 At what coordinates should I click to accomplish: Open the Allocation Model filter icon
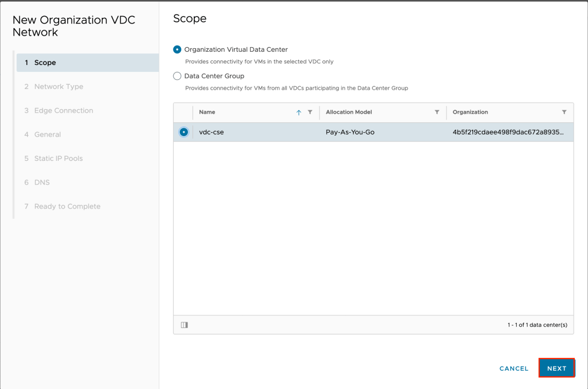coord(437,113)
